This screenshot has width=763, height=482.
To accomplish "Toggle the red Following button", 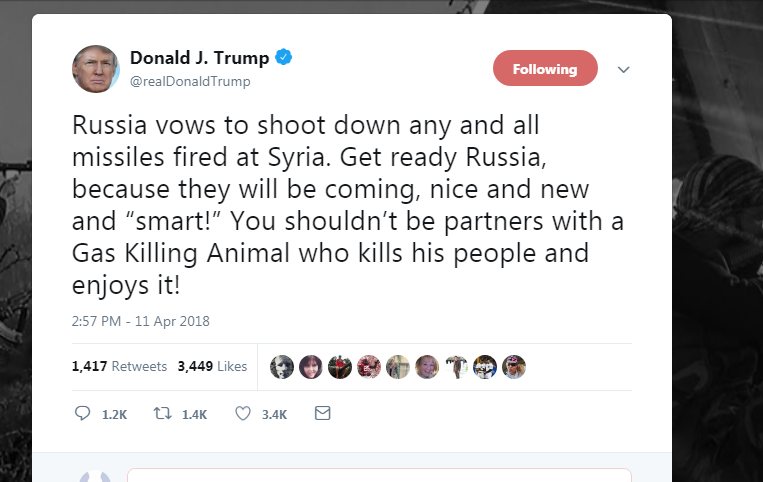I will (x=545, y=69).
